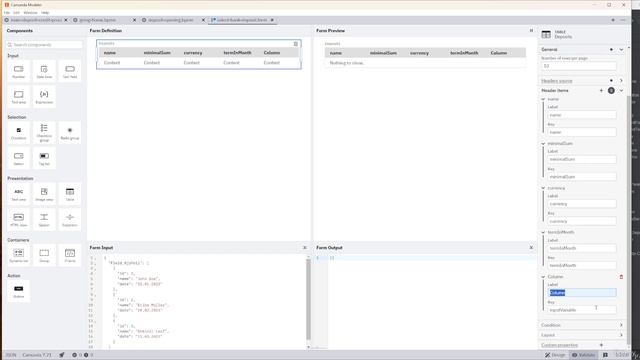The height and width of the screenshot is (360, 640).
Task: Select the Text view component
Action: click(18, 194)
